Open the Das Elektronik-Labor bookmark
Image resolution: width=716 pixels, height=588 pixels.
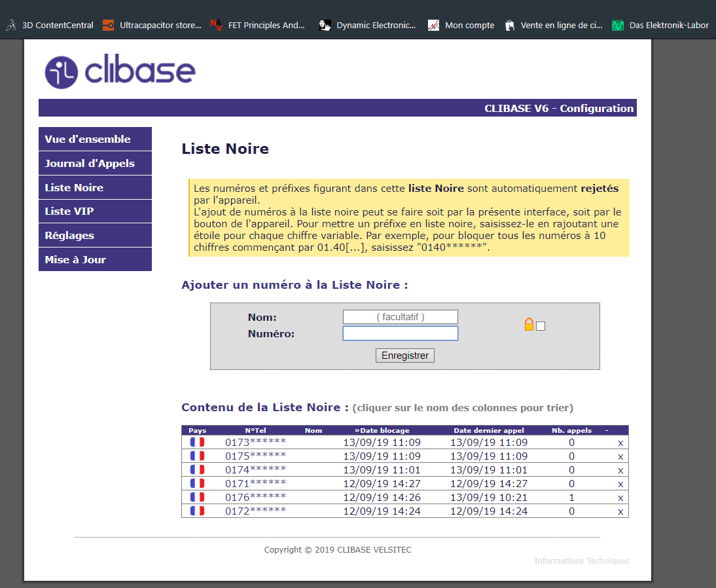[x=661, y=25]
